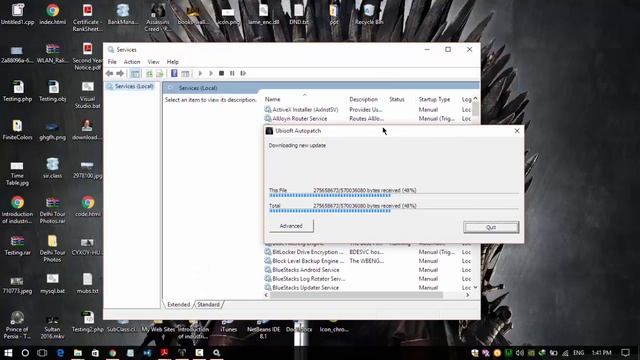640x360 pixels.
Task: Select the Testing.php desktop icon
Action: point(17,91)
